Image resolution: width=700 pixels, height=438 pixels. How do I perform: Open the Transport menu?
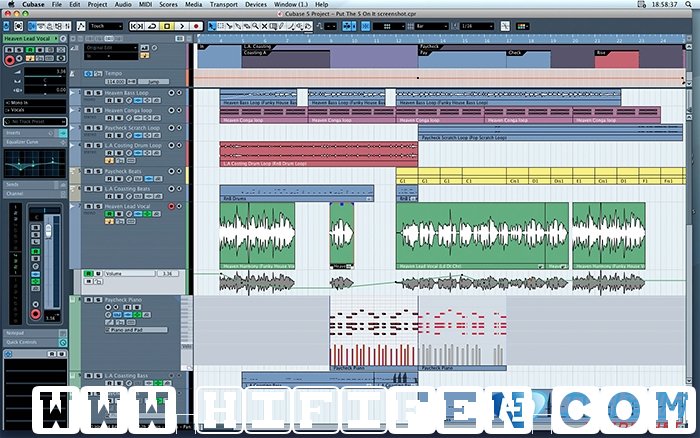[x=224, y=4]
